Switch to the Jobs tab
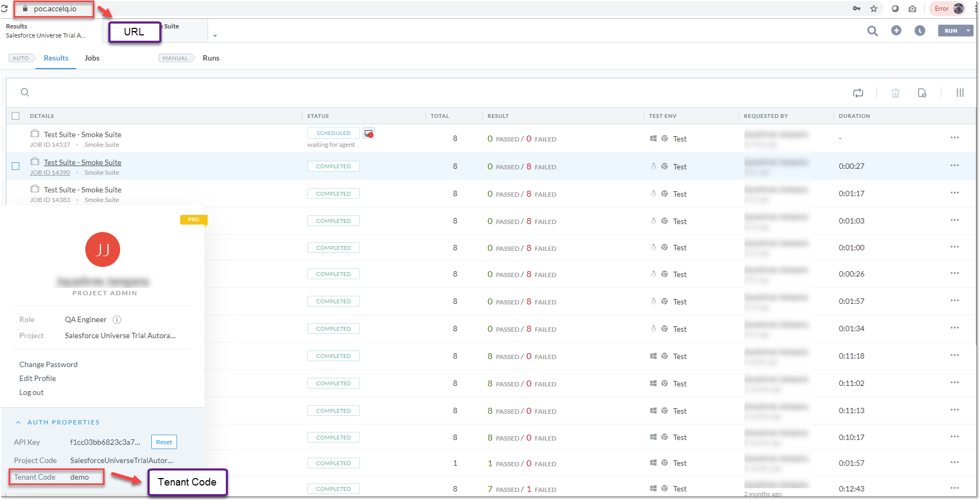 tap(92, 58)
